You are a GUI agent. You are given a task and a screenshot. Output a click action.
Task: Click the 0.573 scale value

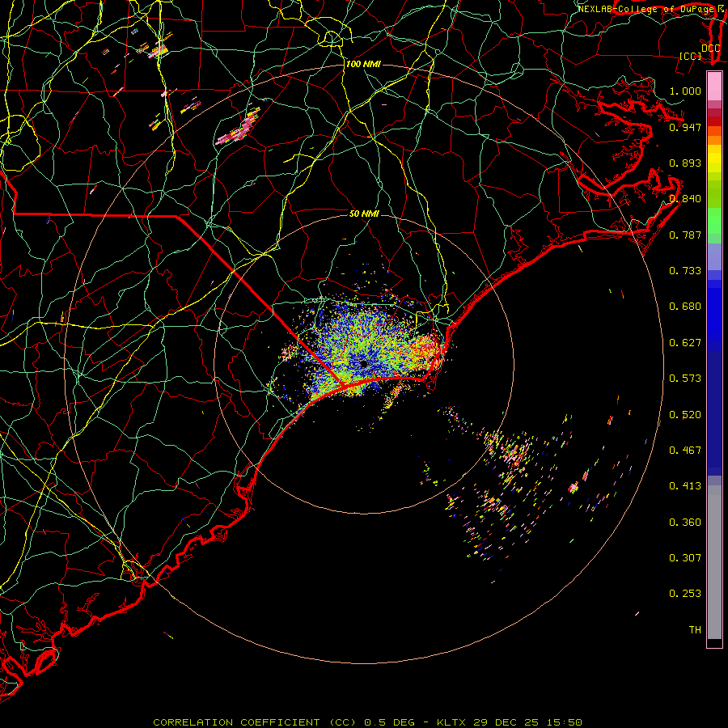(685, 379)
